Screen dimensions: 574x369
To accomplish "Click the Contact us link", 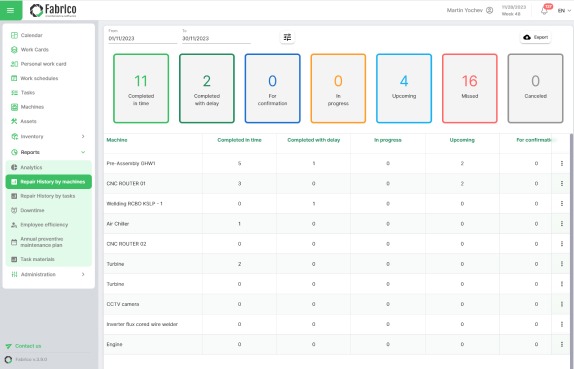I will click(28, 346).
